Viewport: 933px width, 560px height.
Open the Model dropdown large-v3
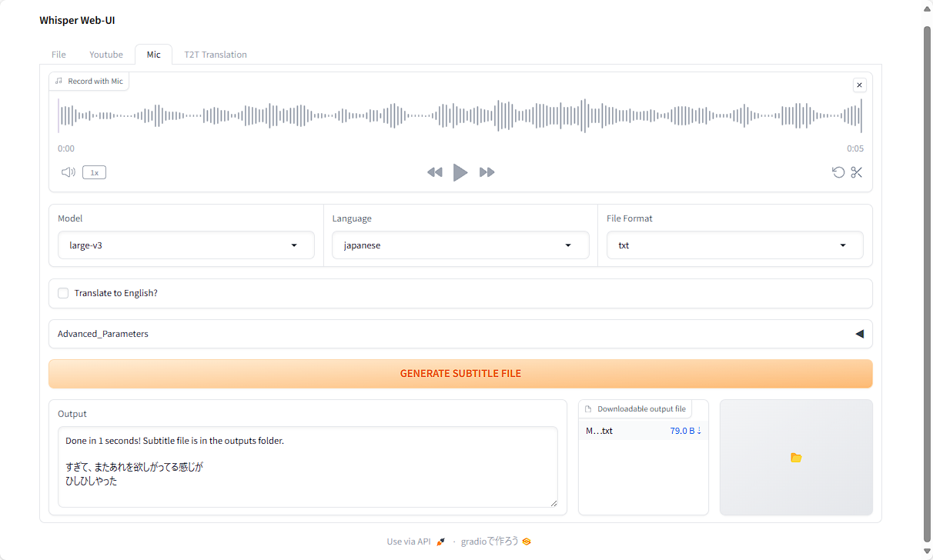186,245
